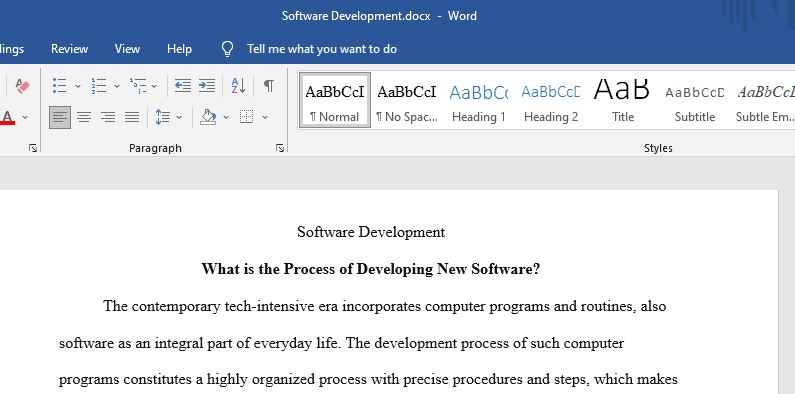Toggle Show/Hide paragraph marks
The image size is (795, 394).
point(269,86)
